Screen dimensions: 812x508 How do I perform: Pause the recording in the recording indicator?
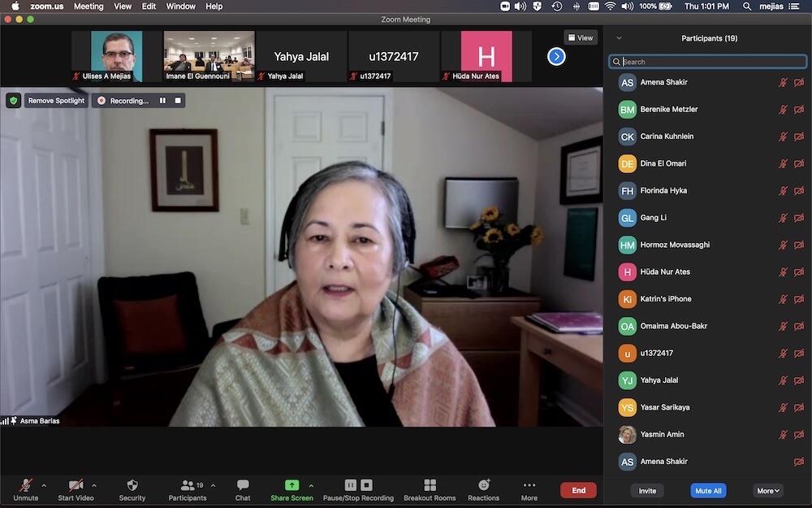point(162,101)
